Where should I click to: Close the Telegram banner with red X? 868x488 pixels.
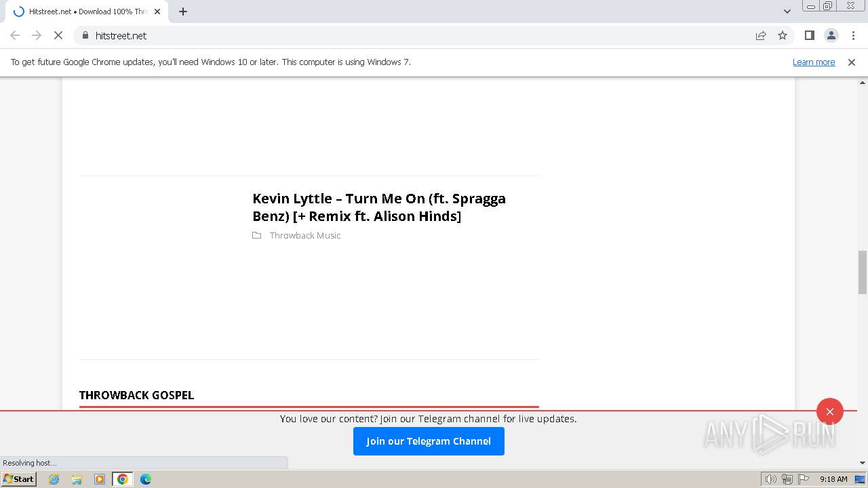point(830,411)
